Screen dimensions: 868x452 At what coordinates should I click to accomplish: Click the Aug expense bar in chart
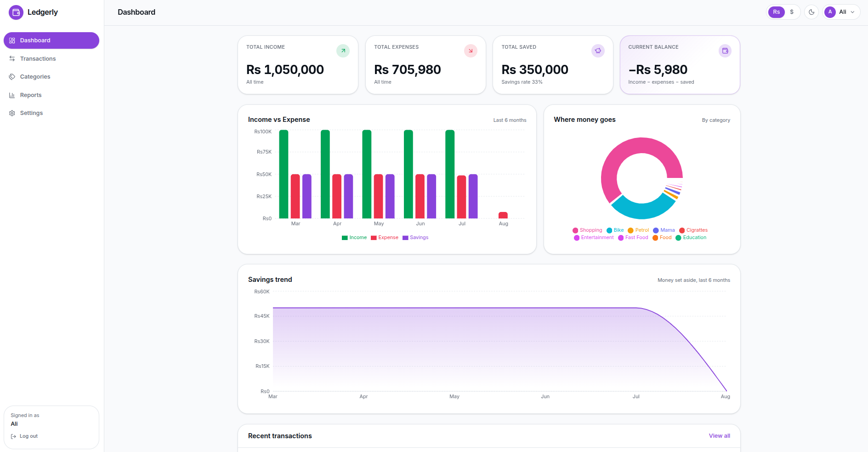point(503,215)
